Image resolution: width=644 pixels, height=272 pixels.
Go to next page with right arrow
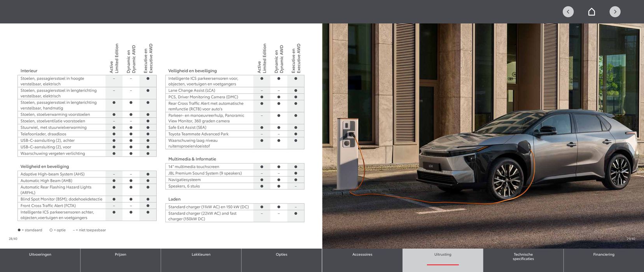[x=615, y=12]
